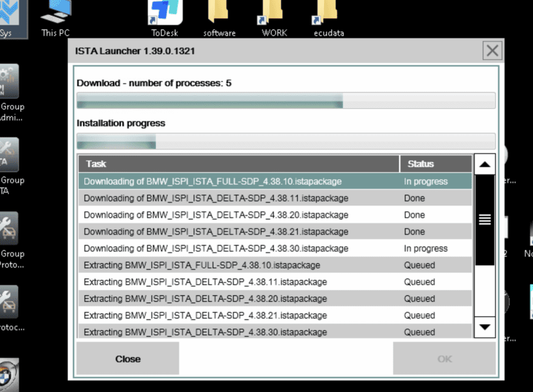Open the software folder on desktop
533x392 pixels.
point(219,18)
